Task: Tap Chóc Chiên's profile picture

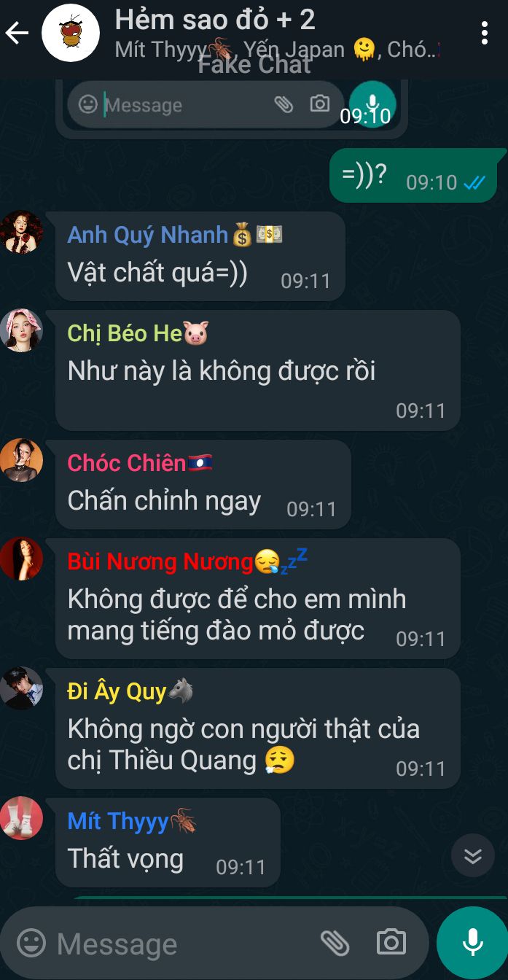Action: pyautogui.click(x=21, y=460)
